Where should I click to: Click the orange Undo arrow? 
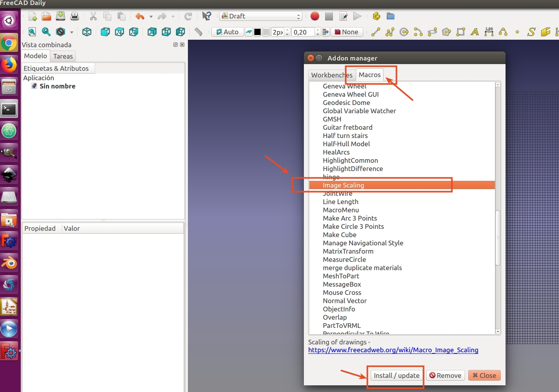[140, 17]
